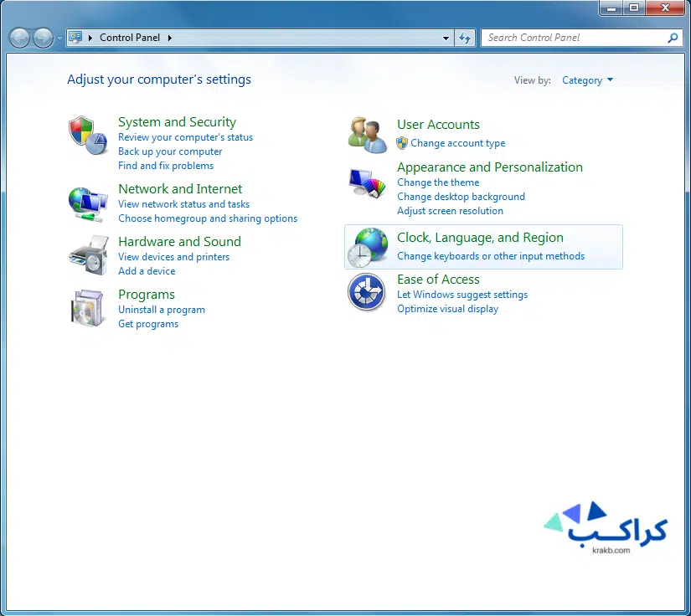Select Add a device link
This screenshot has width=691, height=616.
(147, 271)
